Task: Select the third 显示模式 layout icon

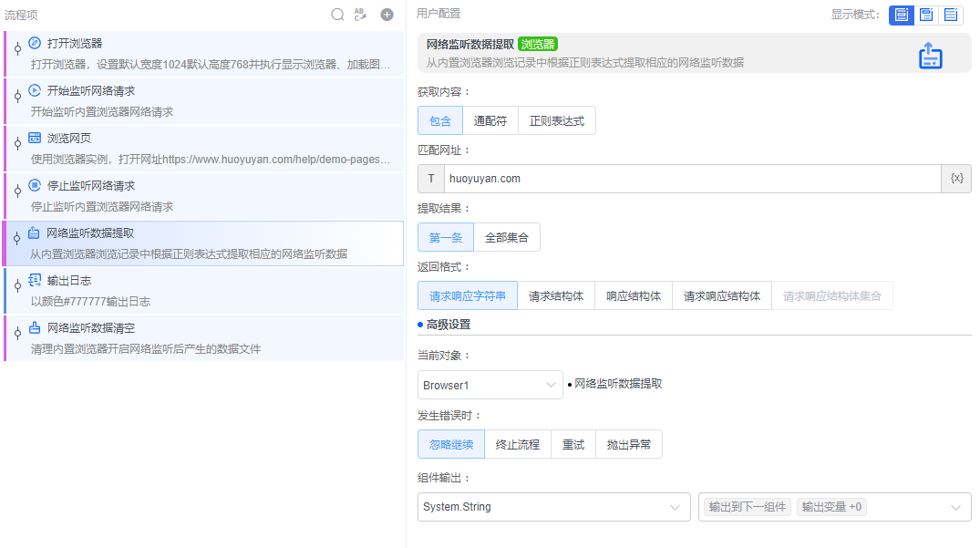Action: [949, 15]
